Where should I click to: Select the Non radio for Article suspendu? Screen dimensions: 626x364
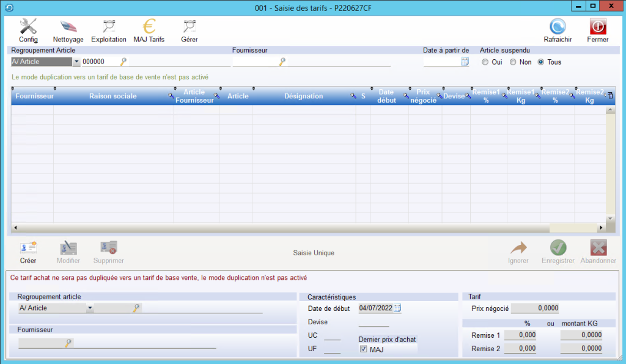coord(512,62)
